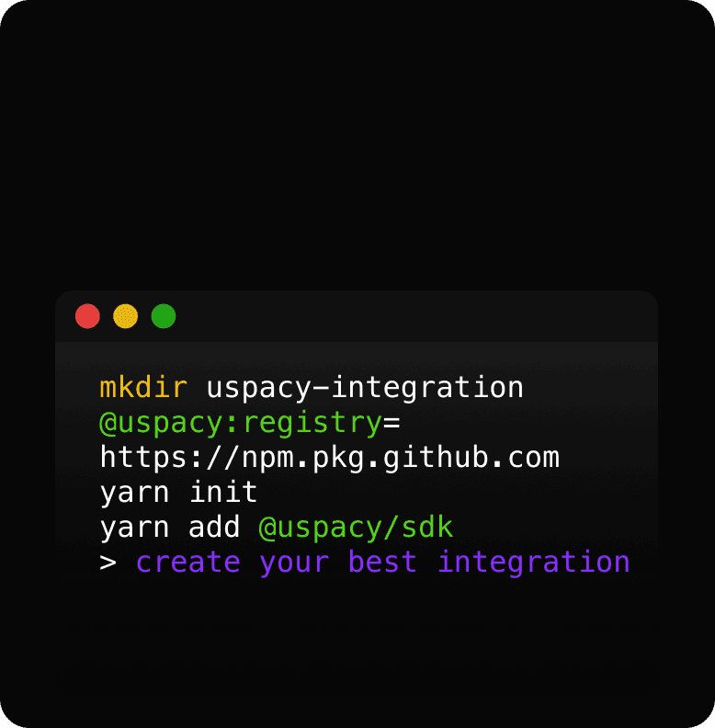Click the word add after yarn
715x728 pixels.
(x=214, y=527)
